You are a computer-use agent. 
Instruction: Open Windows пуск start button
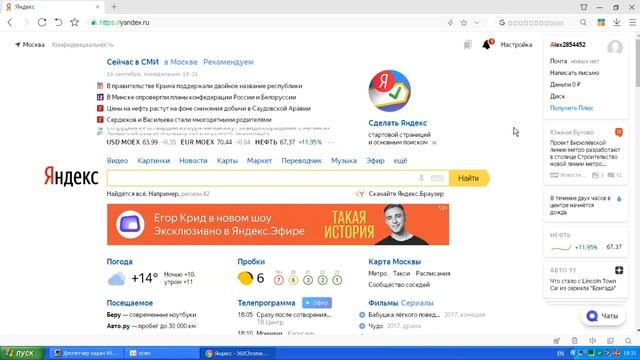click(22, 353)
